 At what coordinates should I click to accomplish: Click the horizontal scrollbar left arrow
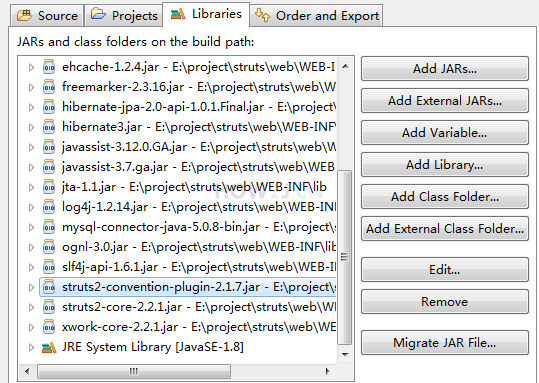click(27, 371)
